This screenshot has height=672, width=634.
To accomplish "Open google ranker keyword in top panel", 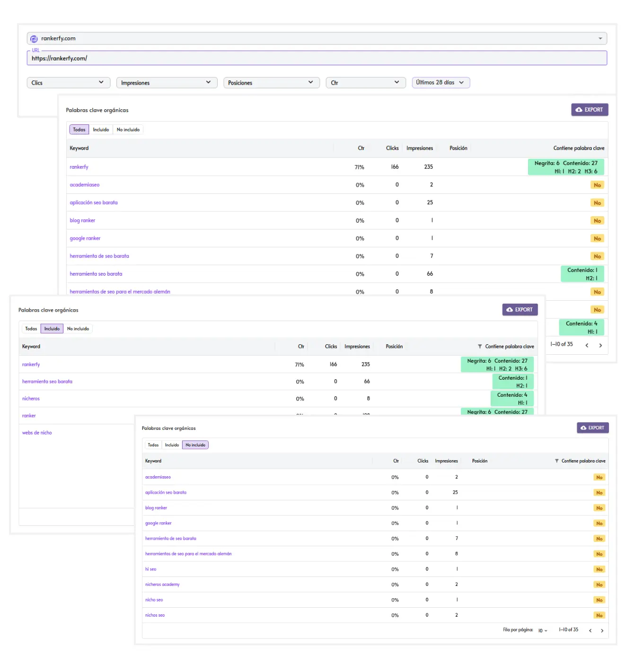I will 85,238.
